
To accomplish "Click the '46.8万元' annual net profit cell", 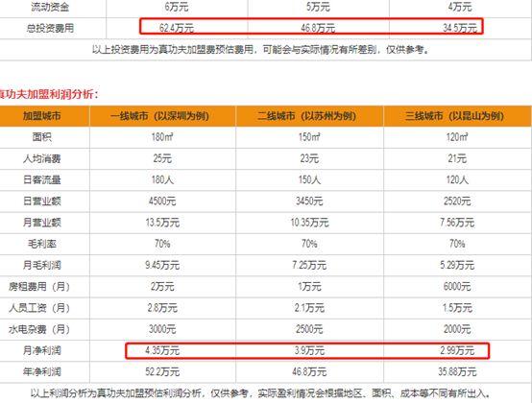I will pyautogui.click(x=309, y=372).
